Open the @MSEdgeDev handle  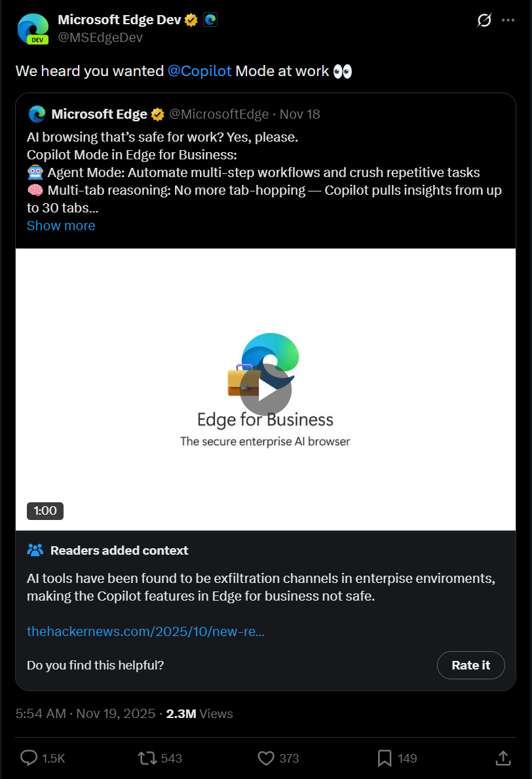coord(100,38)
